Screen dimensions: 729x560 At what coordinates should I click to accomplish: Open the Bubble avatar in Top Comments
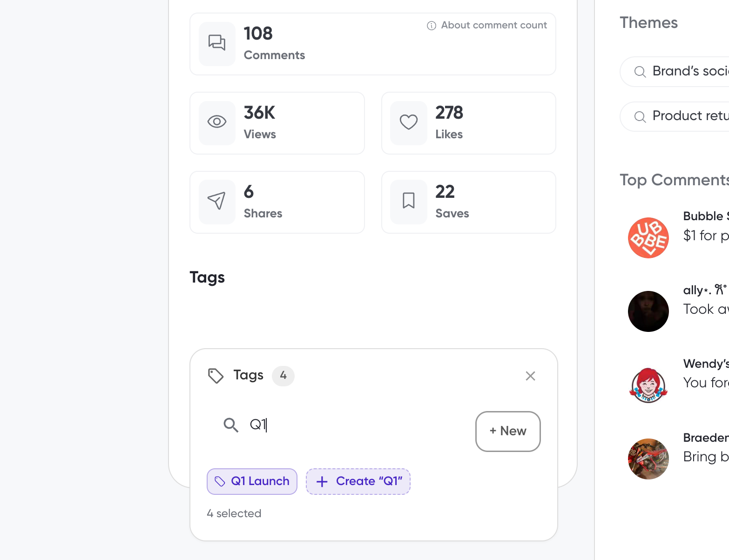[x=648, y=238]
